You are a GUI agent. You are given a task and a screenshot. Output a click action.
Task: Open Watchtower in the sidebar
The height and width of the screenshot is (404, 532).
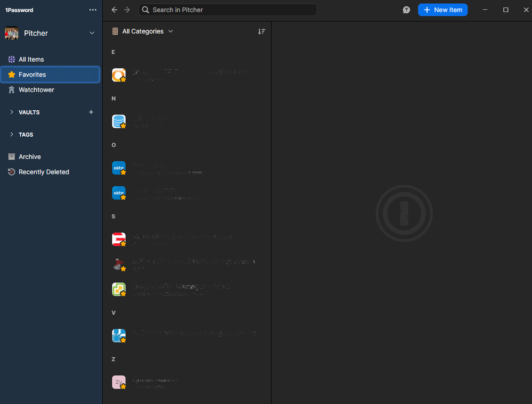36,90
